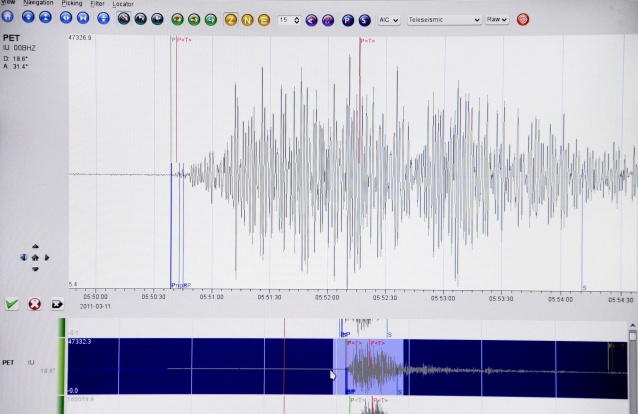Image resolution: width=638 pixels, height=414 pixels.
Task: Click the home icon in navigation pad
Action: pyautogui.click(x=35, y=257)
